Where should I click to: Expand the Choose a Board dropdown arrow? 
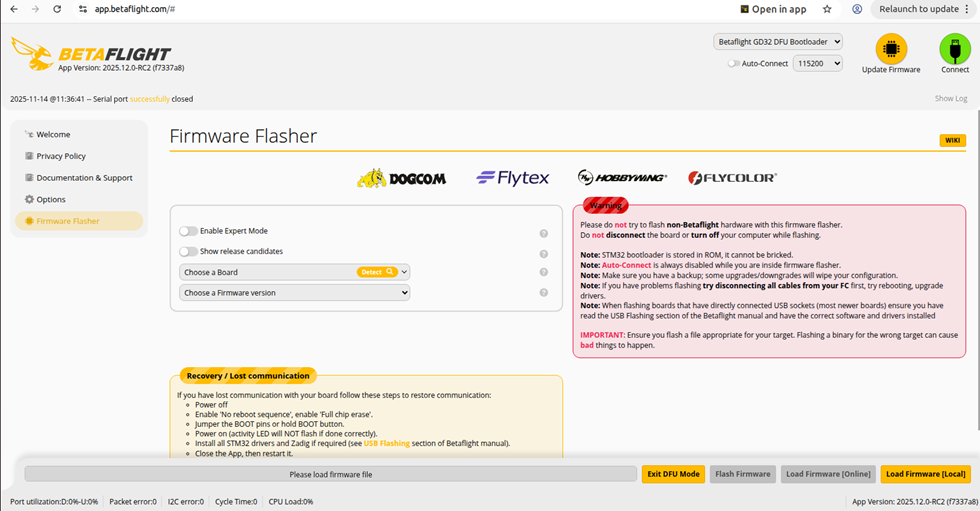pos(404,272)
